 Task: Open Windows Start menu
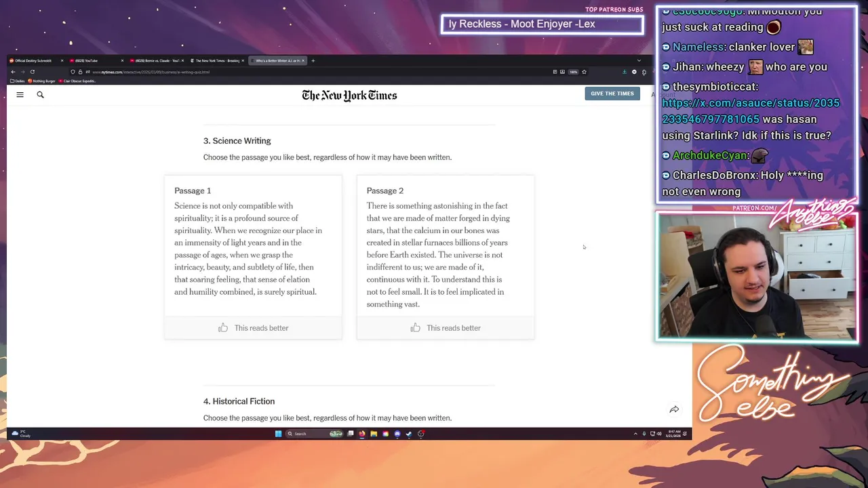point(278,434)
